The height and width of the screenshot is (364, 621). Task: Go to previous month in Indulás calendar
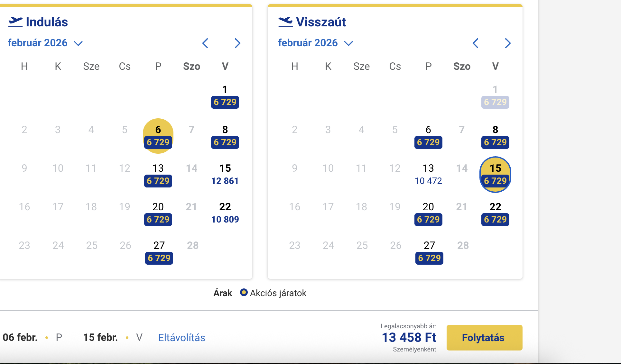[x=205, y=43]
